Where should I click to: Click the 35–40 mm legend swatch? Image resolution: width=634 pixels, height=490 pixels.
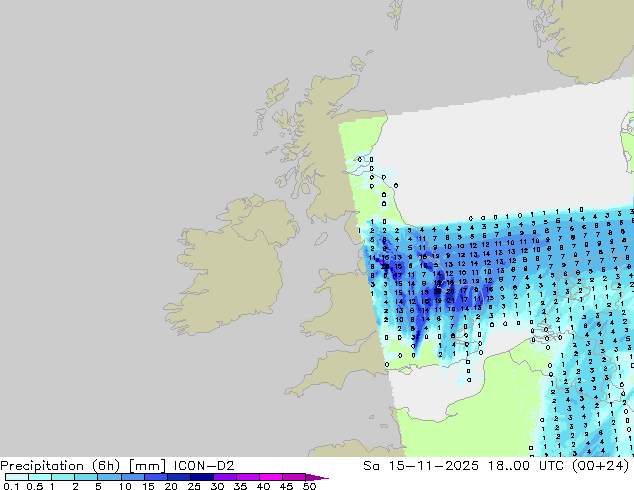[x=247, y=477]
